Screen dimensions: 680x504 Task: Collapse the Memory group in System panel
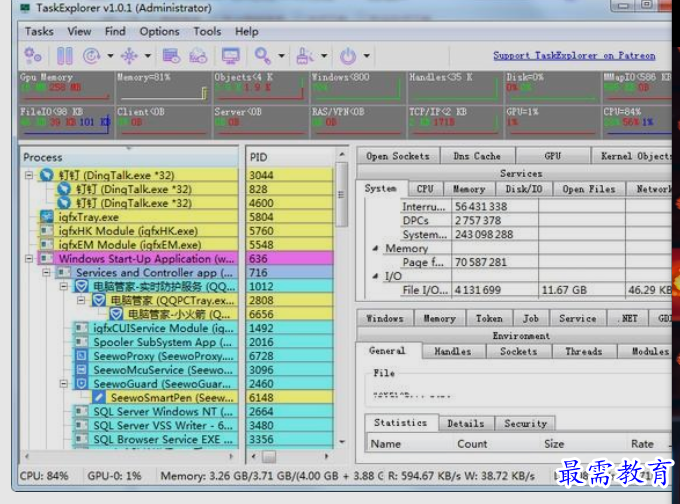[376, 249]
